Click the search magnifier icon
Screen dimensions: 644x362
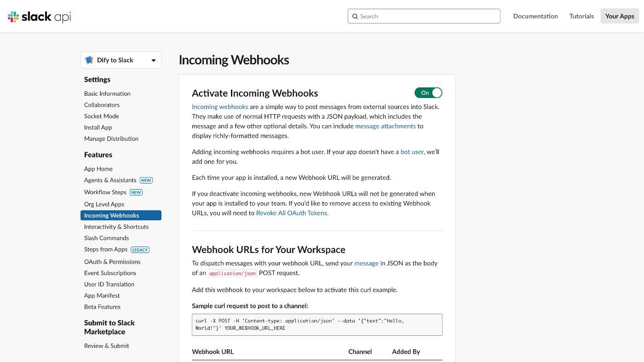[355, 16]
